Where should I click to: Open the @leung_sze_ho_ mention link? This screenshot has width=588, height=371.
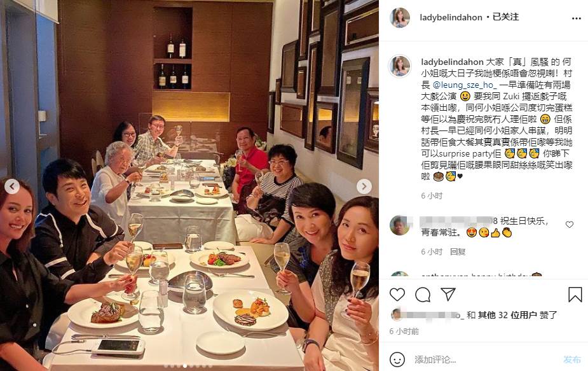point(465,85)
